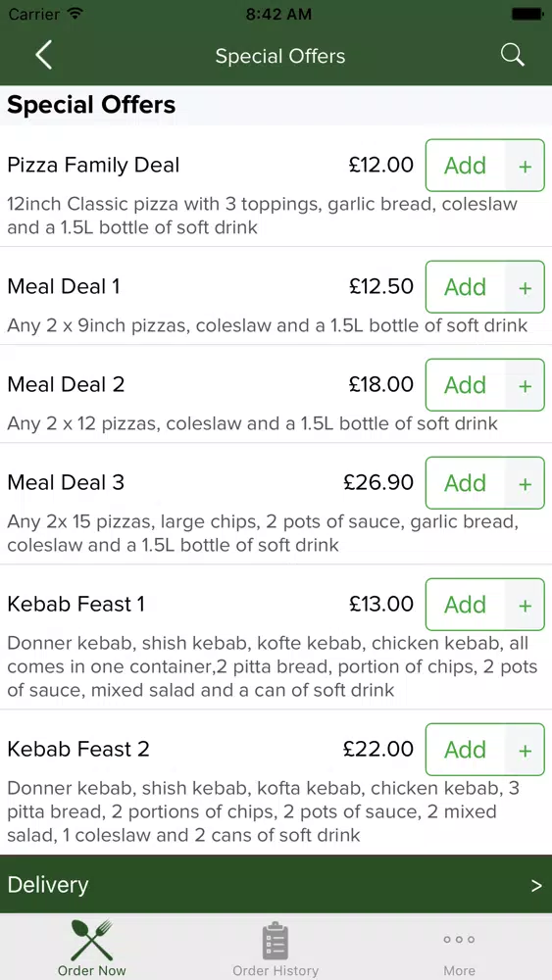Tap the Wi-Fi status icon
The height and width of the screenshot is (980, 552).
coord(75,14)
